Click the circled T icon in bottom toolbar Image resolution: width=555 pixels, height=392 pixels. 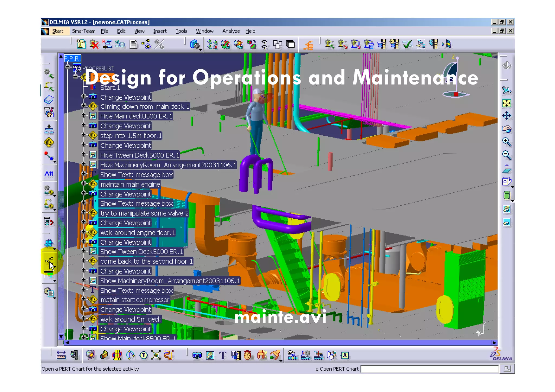pos(143,355)
